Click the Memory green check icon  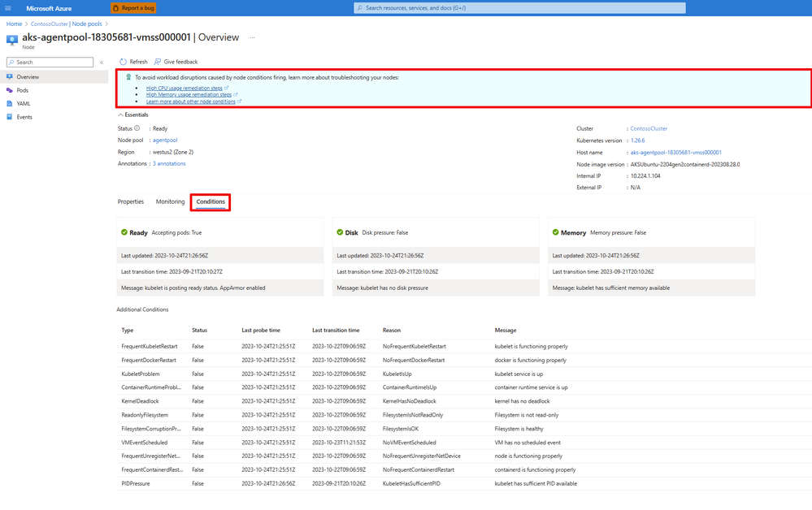pos(555,232)
